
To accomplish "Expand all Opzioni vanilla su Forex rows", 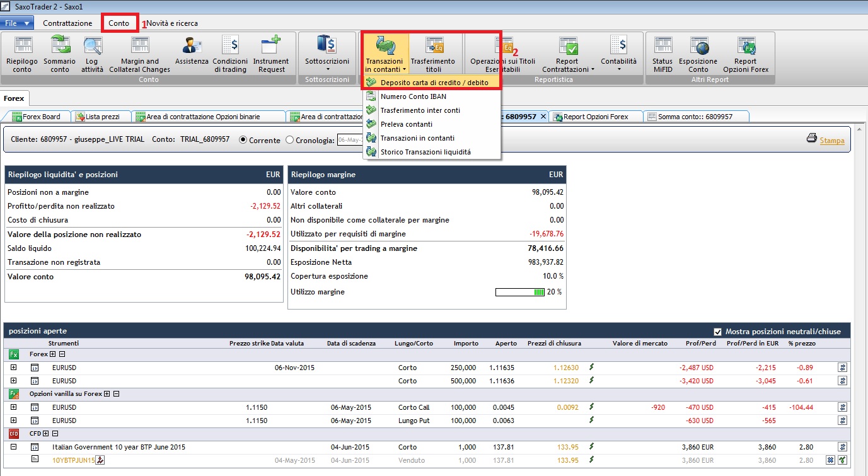I will point(107,393).
